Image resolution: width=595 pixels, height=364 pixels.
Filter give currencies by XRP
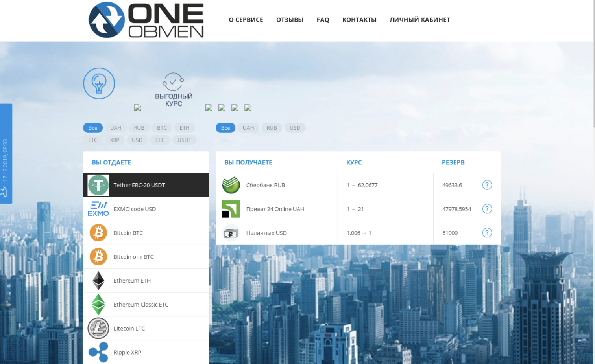pos(115,140)
